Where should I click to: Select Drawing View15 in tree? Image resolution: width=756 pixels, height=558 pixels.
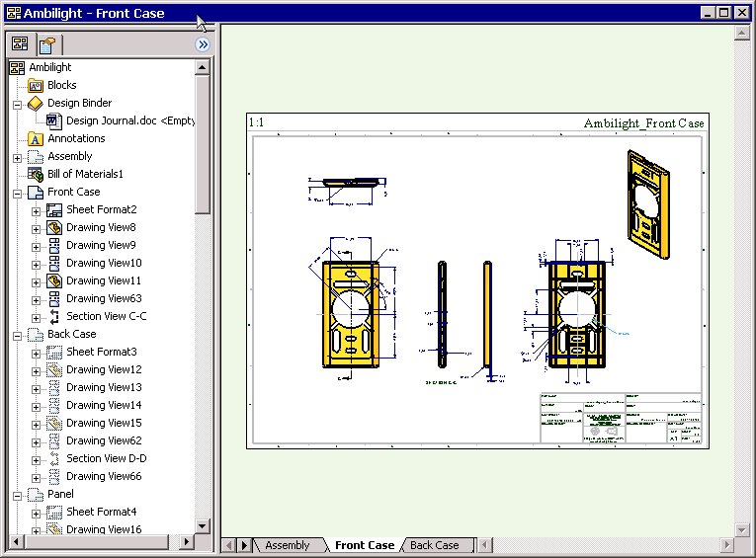click(x=104, y=423)
